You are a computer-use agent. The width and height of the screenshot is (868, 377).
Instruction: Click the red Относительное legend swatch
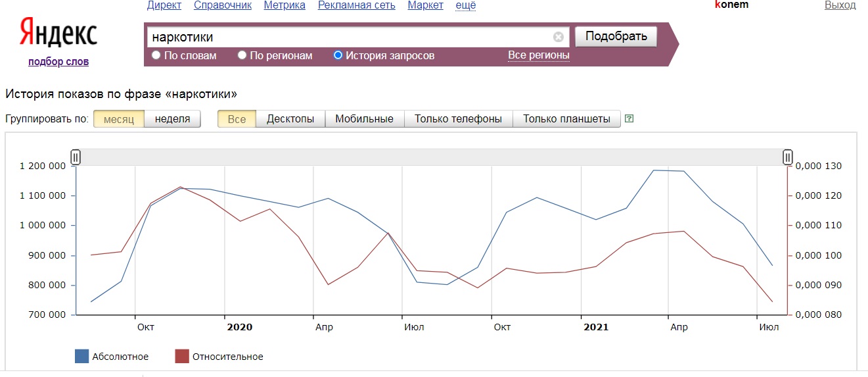(x=182, y=357)
